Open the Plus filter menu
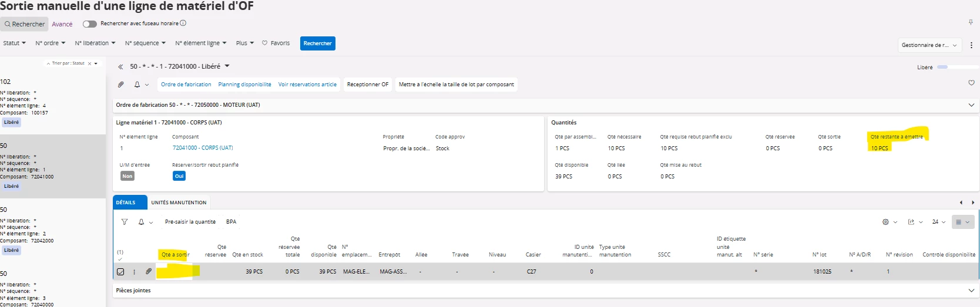This screenshot has height=307, width=980. 244,43
